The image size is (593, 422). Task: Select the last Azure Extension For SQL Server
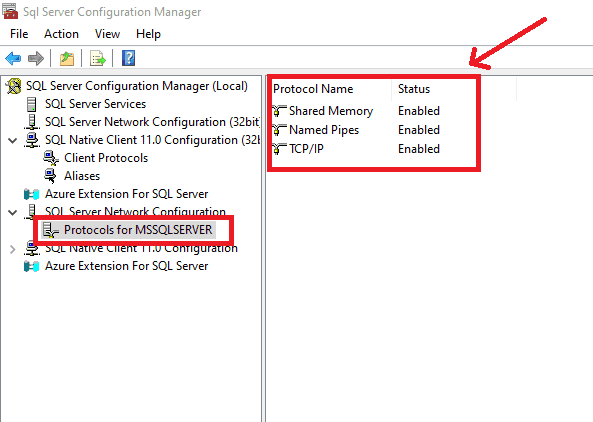pos(127,266)
